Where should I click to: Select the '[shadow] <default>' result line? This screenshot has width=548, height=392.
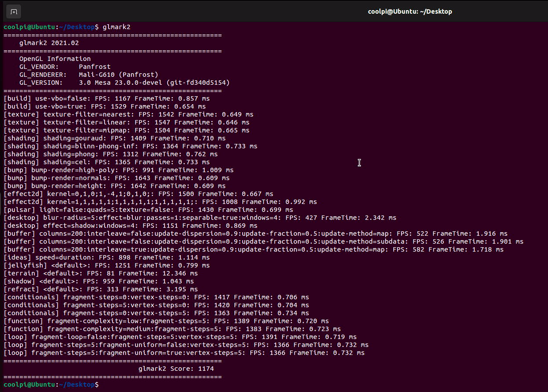point(99,281)
